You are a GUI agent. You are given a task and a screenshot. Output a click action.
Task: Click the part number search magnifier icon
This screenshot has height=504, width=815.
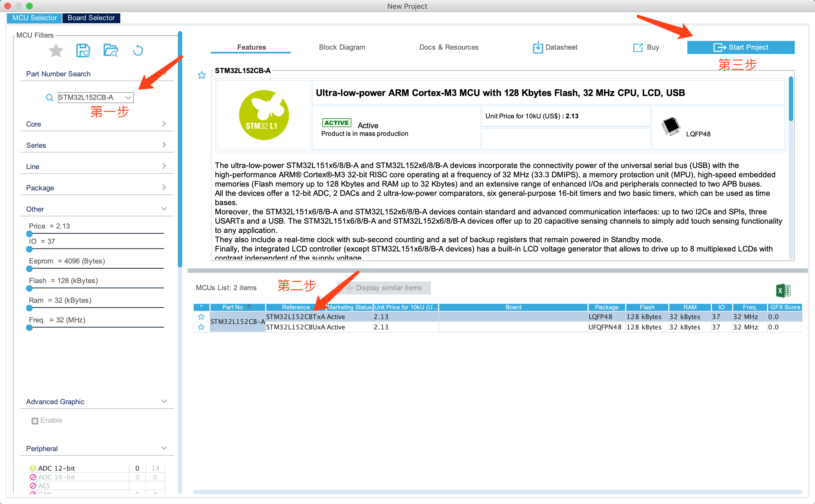[x=49, y=98]
